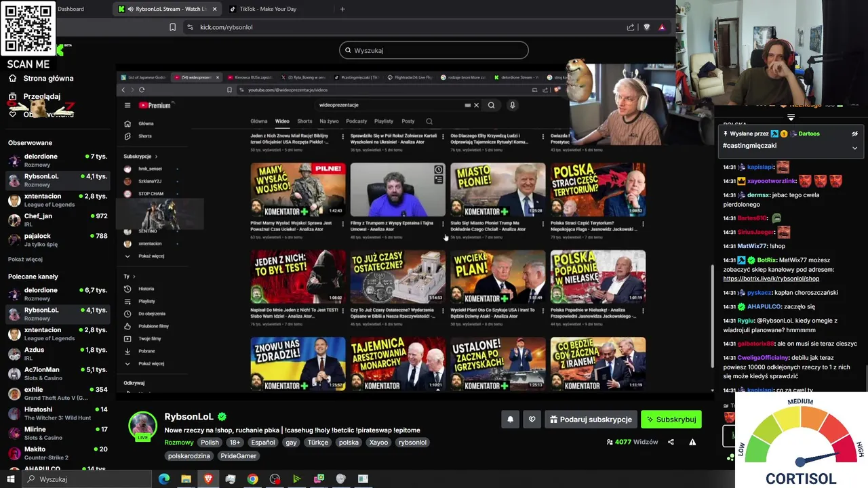Click Pokaż więcej under Obserwowane
The height and width of the screenshot is (488, 868).
tap(25, 259)
